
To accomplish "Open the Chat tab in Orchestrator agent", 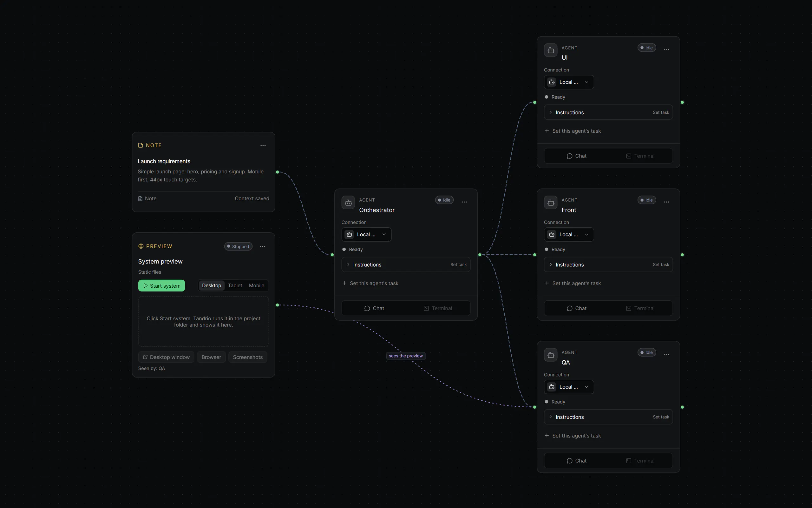I will (374, 308).
